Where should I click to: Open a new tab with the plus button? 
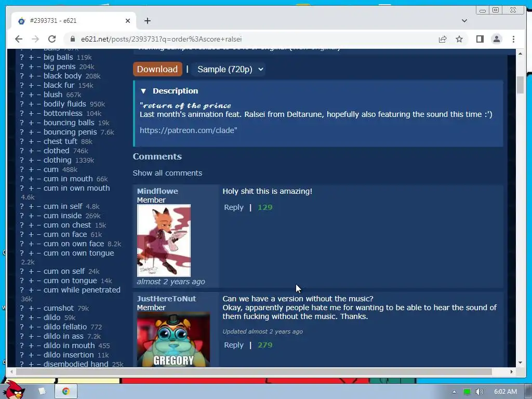pos(147,21)
